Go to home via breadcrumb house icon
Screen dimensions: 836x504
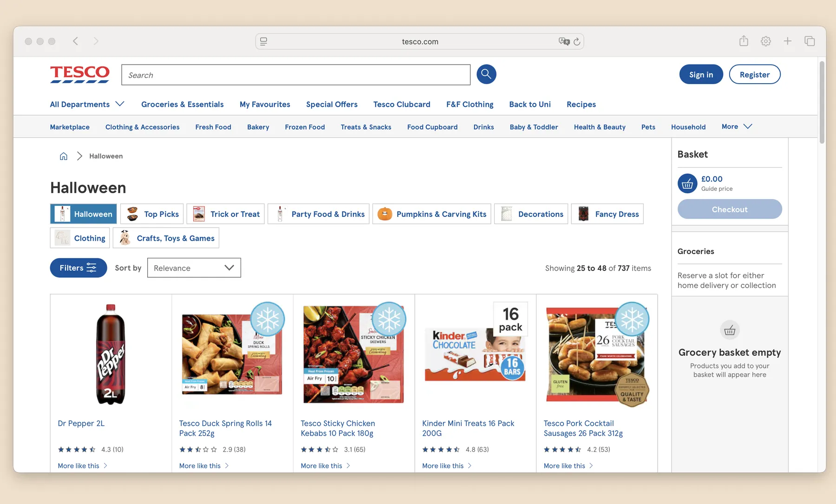pyautogui.click(x=64, y=156)
